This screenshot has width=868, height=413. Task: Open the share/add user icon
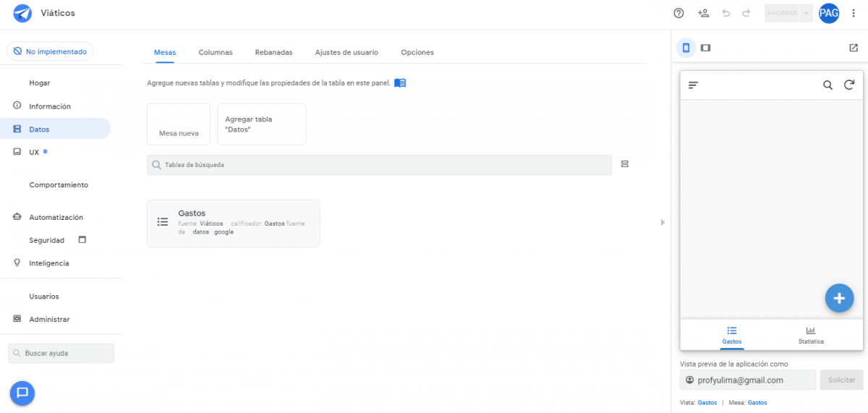tap(703, 13)
